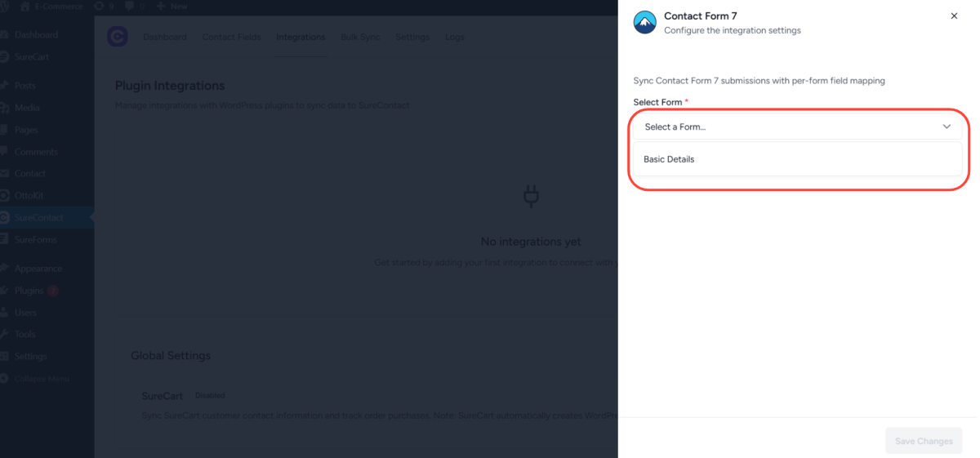The height and width of the screenshot is (458, 980).
Task: Click the plug icon in empty integrations area
Action: pos(531,197)
